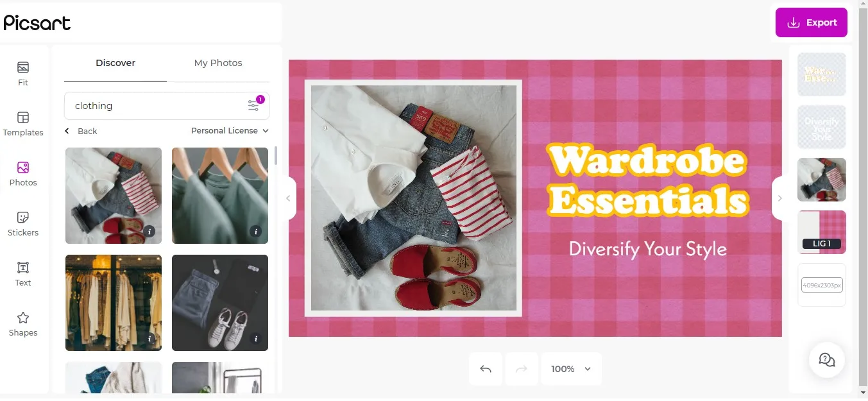Collapse the right layers panel
This screenshot has height=401, width=868.
click(779, 198)
